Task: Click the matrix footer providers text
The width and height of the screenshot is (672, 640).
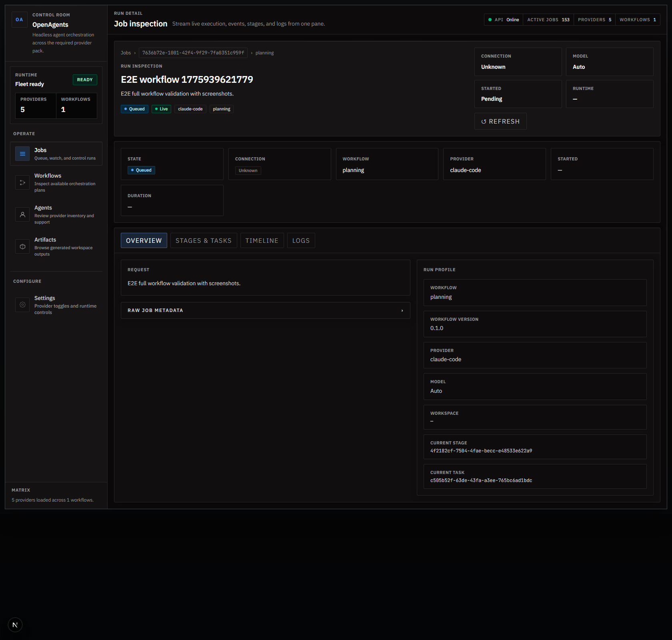Action: (x=52, y=500)
